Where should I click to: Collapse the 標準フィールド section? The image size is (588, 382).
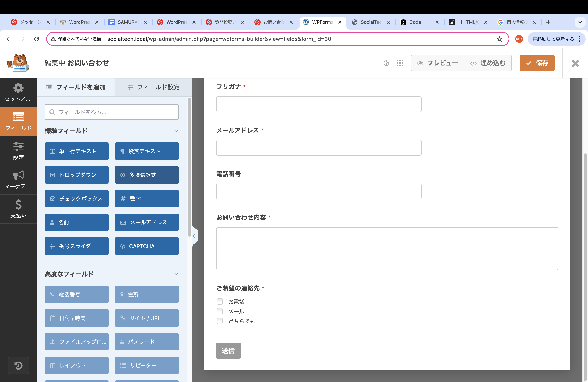pyautogui.click(x=176, y=131)
